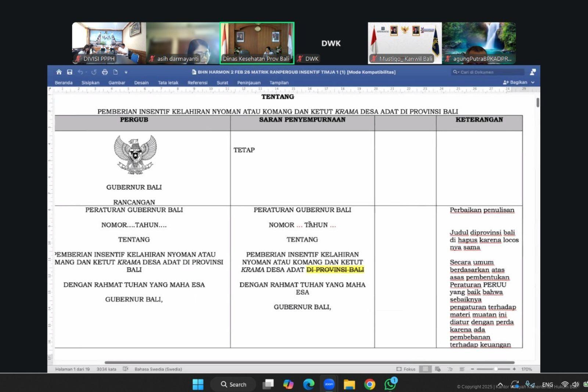Click the Home icon in Word's title bar
Screen dimensions: 588x392
click(x=59, y=72)
